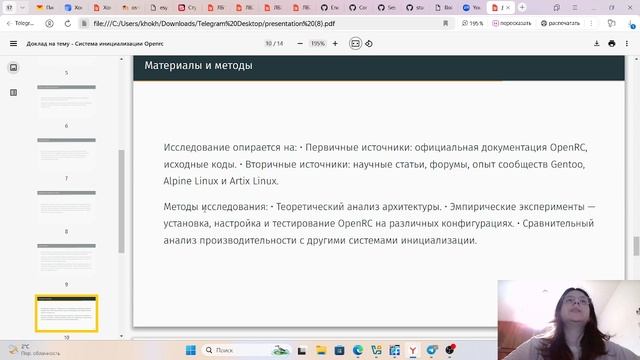Viewport: 640px width, 360px height.
Task: Open browser toolbar three-dot menu
Action: pyautogui.click(x=591, y=24)
